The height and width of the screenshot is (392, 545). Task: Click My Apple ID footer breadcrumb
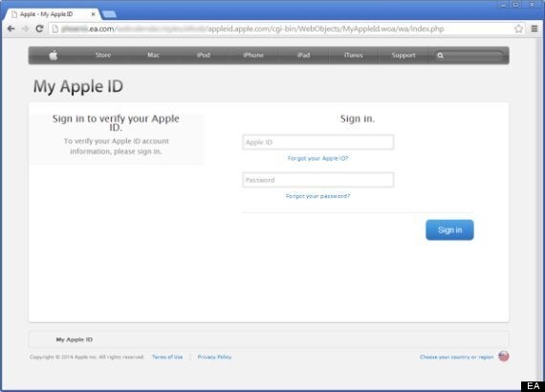[x=75, y=339]
